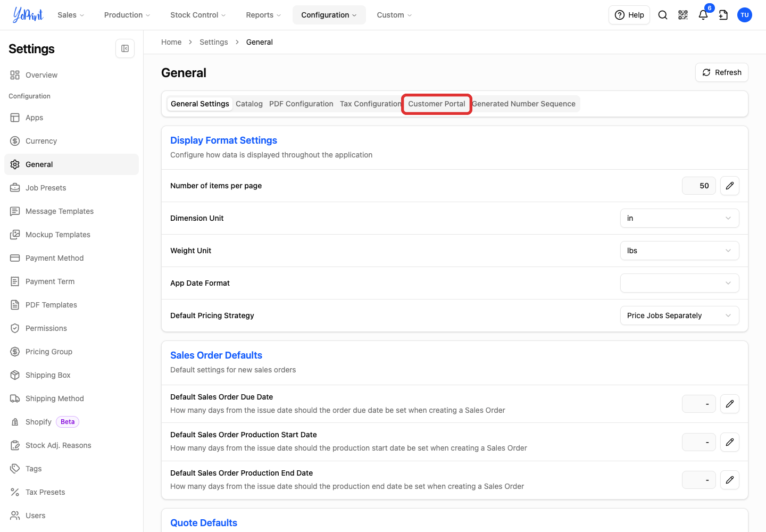Viewport: 766px width, 532px height.
Task: Edit Default Sales Order Production Start Date
Action: tap(730, 442)
